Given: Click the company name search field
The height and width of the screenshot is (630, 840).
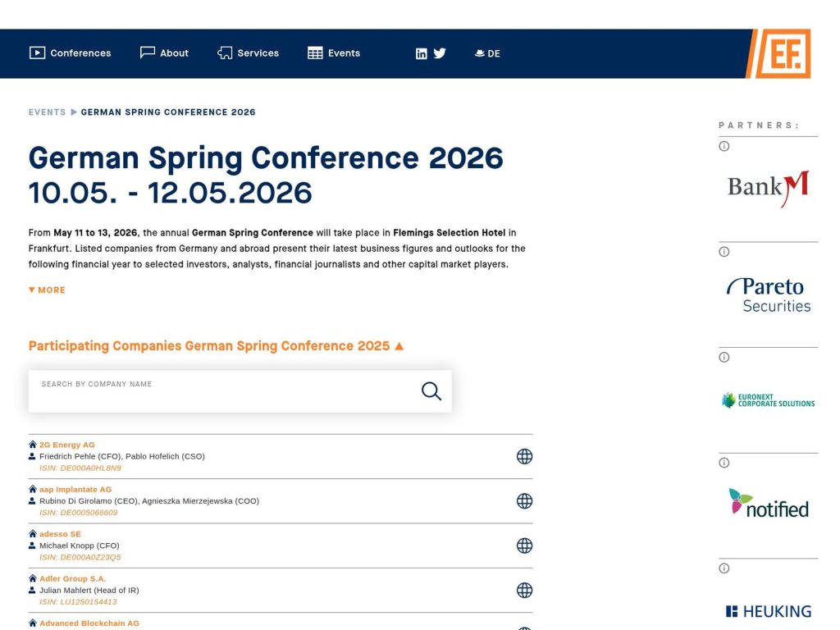Looking at the screenshot, I should click(x=205, y=391).
